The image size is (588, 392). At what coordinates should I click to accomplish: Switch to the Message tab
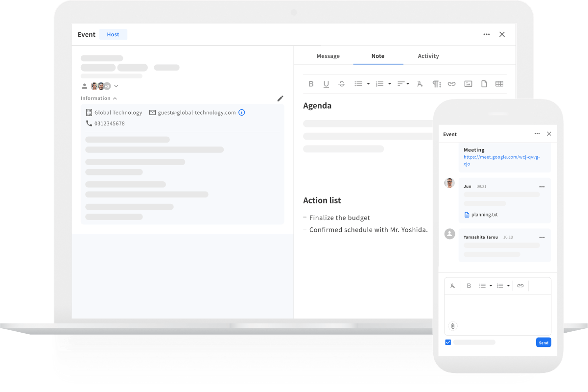[x=328, y=56]
